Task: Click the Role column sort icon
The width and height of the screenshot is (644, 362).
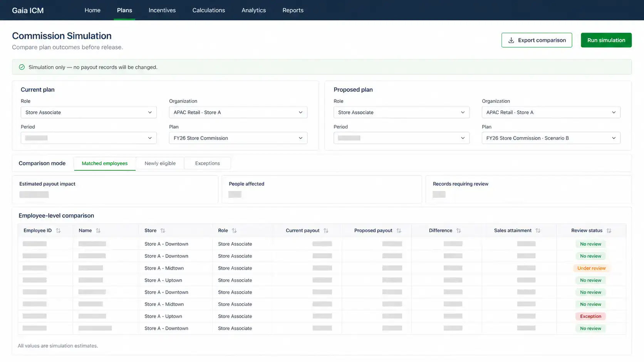Action: coord(234,230)
